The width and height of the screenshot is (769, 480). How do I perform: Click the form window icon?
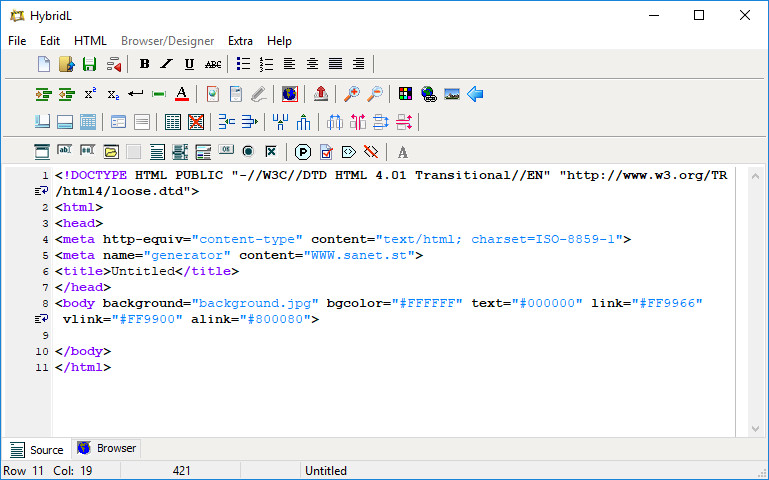(x=42, y=152)
